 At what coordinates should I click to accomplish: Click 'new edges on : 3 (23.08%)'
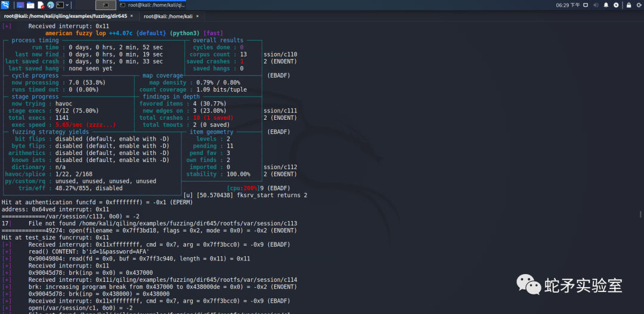184,110
